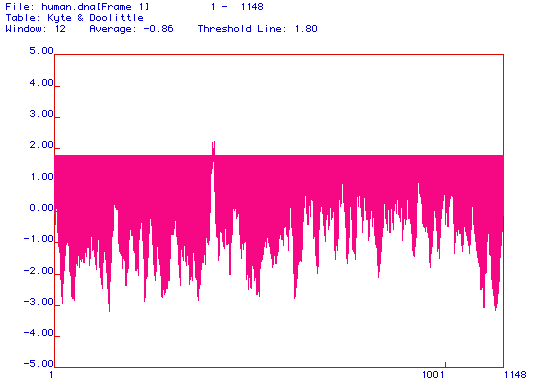Click the 3.00 y-axis tick label
This screenshot has height=389, width=533.
pyautogui.click(x=41, y=114)
